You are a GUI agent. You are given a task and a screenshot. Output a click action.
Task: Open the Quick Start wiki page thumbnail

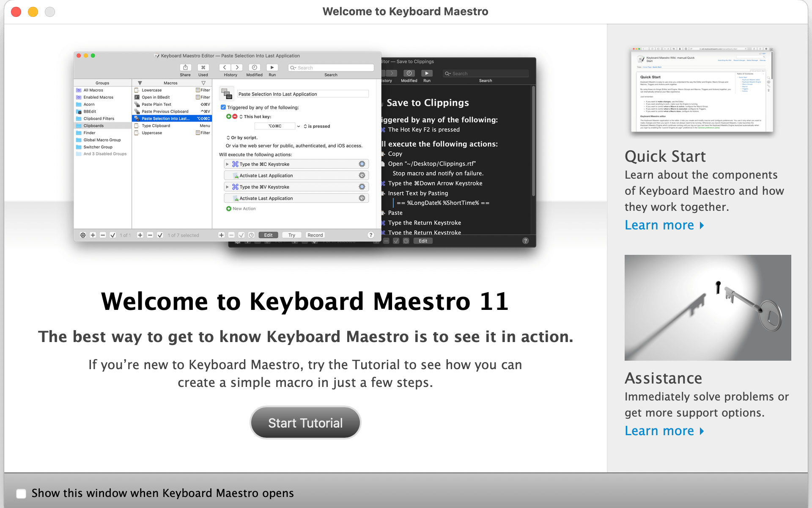pyautogui.click(x=702, y=90)
